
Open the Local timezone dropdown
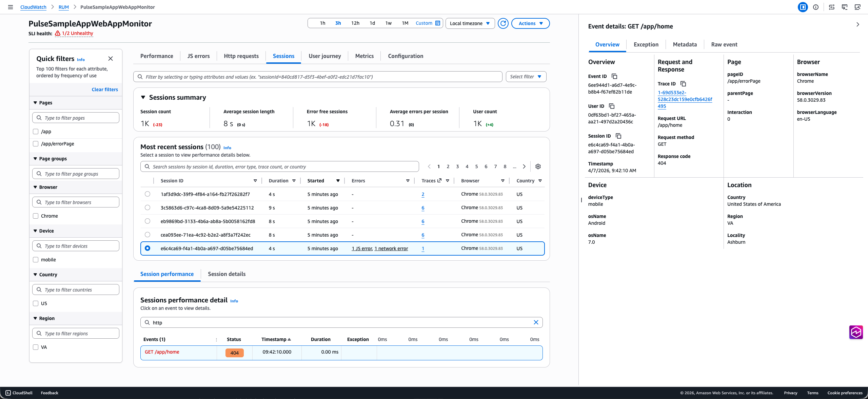click(470, 23)
